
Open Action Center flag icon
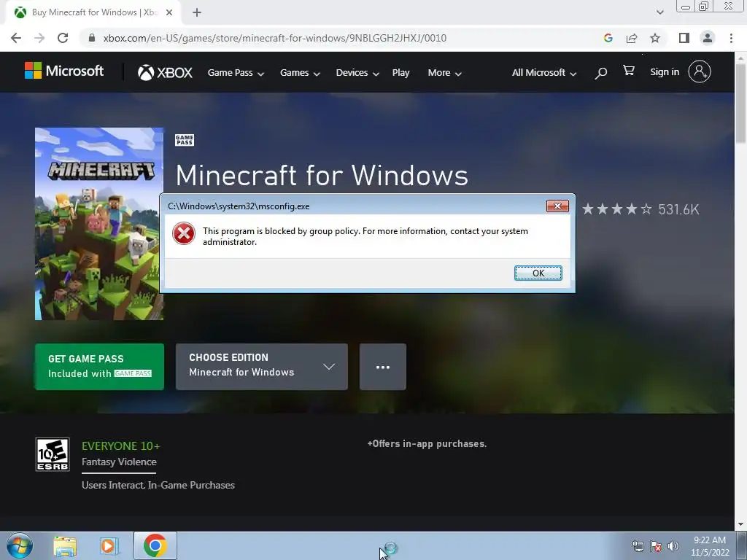pyautogui.click(x=656, y=546)
